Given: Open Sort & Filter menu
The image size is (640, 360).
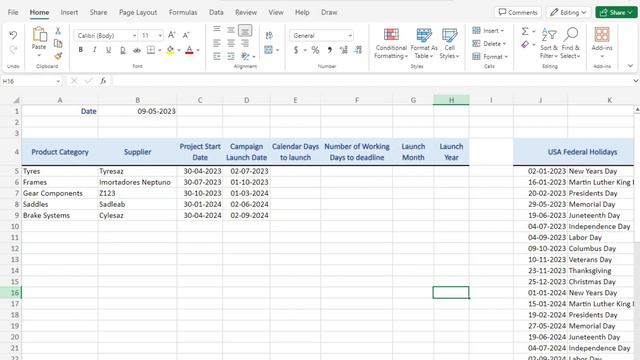Looking at the screenshot, I should 549,43.
